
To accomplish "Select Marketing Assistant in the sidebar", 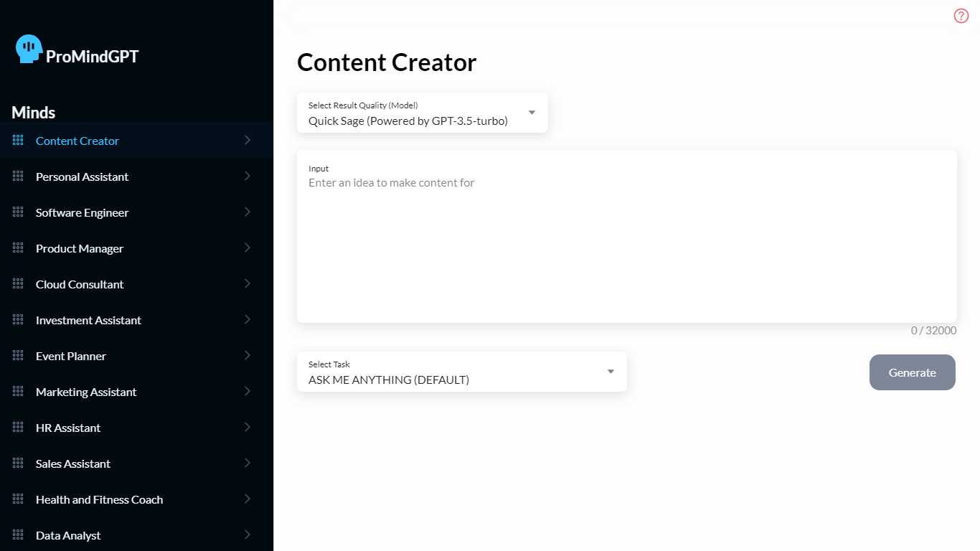I will (x=86, y=392).
